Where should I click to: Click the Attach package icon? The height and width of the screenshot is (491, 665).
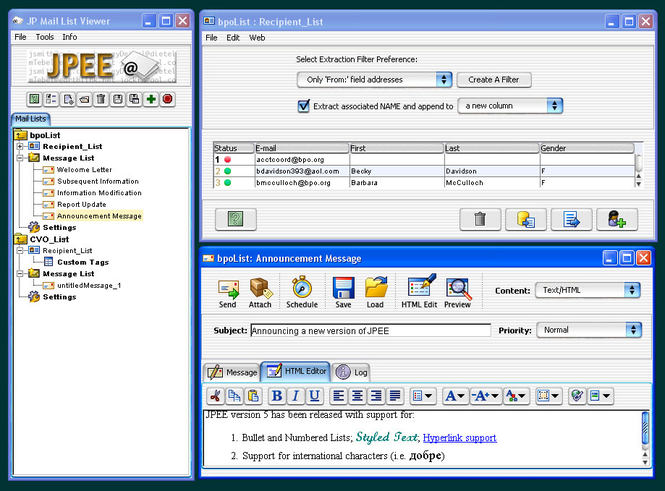tap(260, 293)
